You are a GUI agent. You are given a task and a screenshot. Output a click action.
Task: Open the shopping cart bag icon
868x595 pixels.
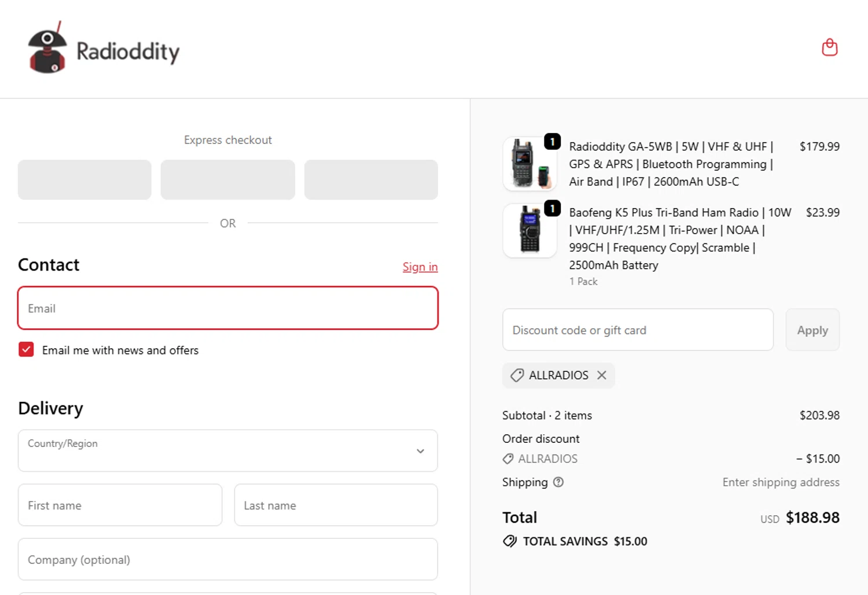click(829, 47)
